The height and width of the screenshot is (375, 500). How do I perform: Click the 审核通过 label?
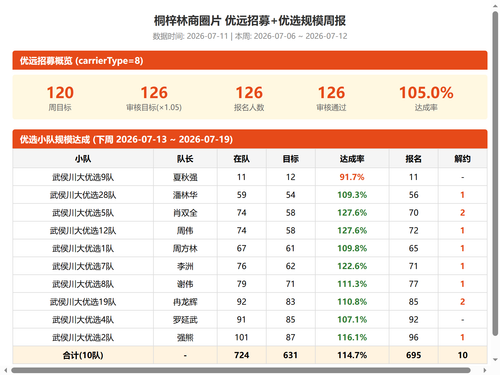tap(331, 107)
